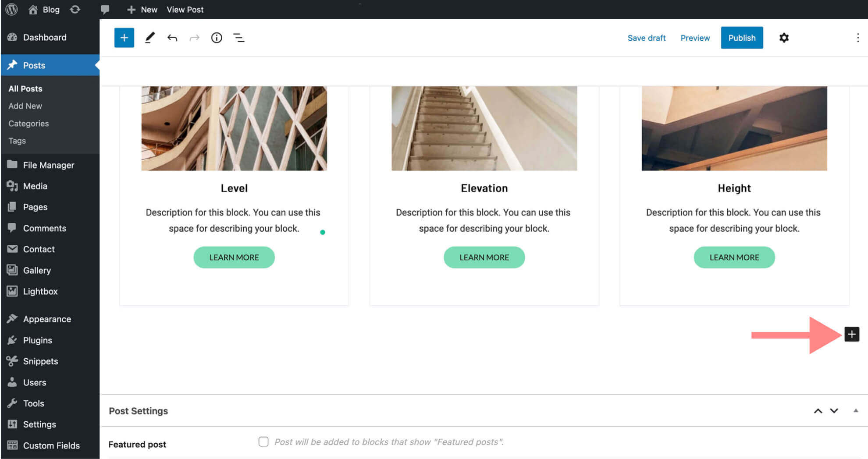Collapse the Post Settings panel triangle
868x459 pixels.
[x=856, y=411]
